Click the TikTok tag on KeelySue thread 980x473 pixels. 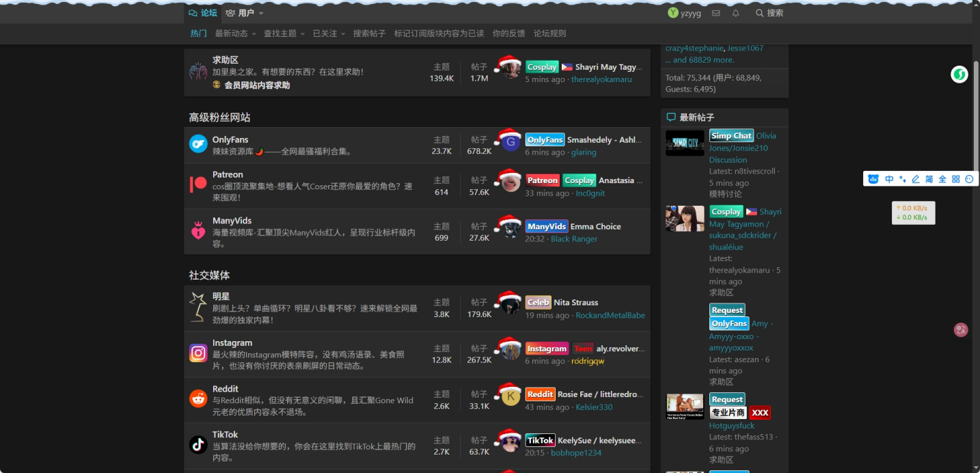click(541, 440)
